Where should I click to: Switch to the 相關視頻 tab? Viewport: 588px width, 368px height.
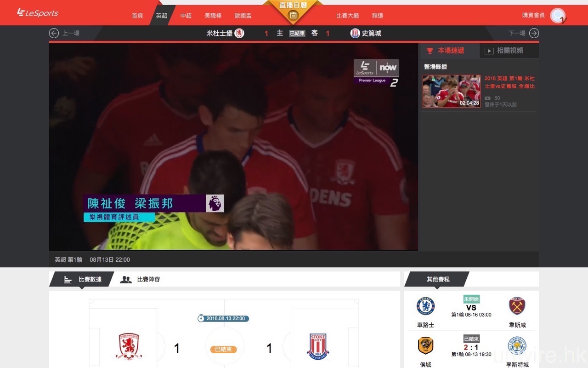click(x=509, y=51)
